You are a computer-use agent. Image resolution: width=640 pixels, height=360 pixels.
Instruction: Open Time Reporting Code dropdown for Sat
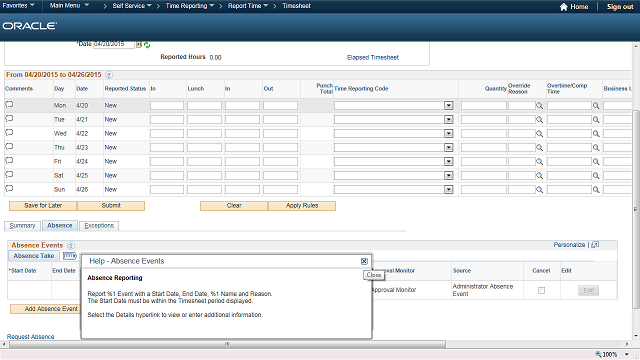click(449, 176)
